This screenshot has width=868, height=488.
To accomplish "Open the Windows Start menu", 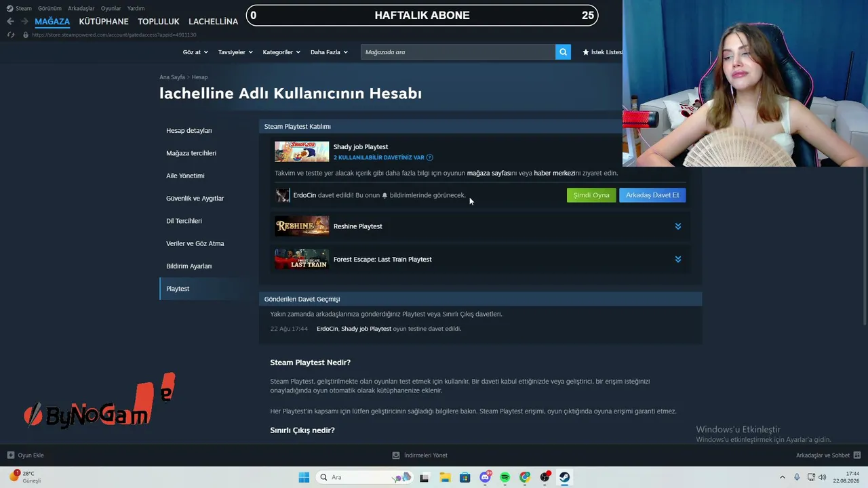I will [304, 477].
